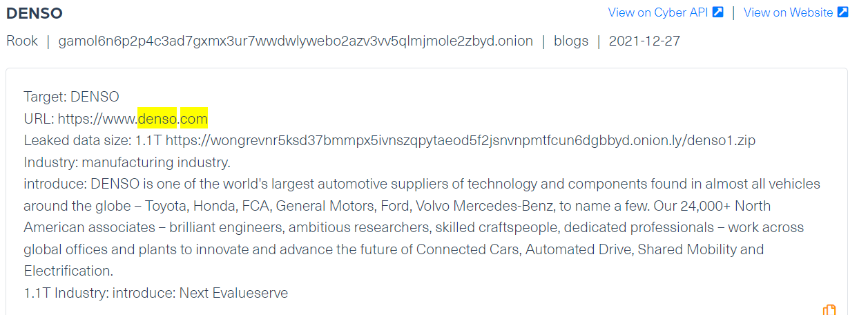Click the Leaked data size: 1.1T text
The height and width of the screenshot is (315, 868).
(x=93, y=141)
